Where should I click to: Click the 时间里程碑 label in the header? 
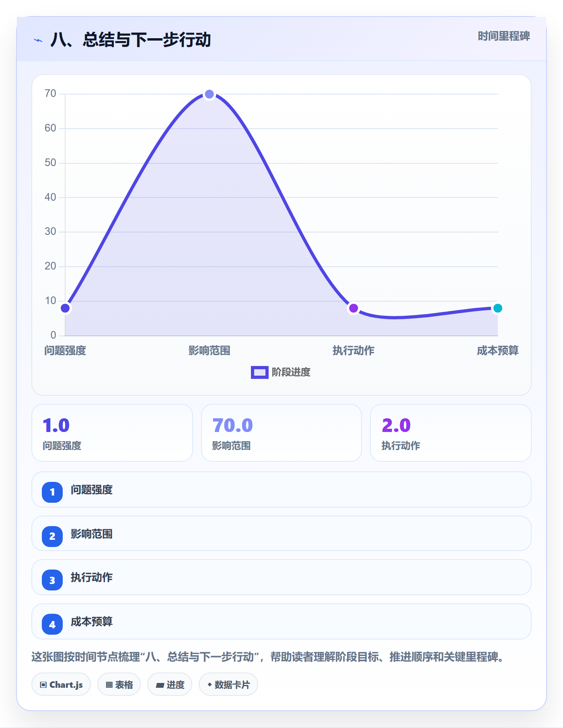pyautogui.click(x=504, y=36)
